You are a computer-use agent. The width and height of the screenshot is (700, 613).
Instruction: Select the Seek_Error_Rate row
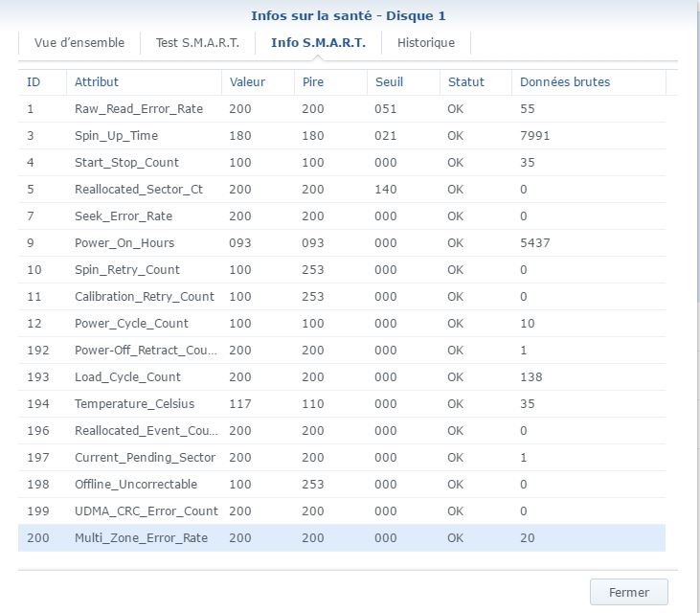(x=342, y=216)
